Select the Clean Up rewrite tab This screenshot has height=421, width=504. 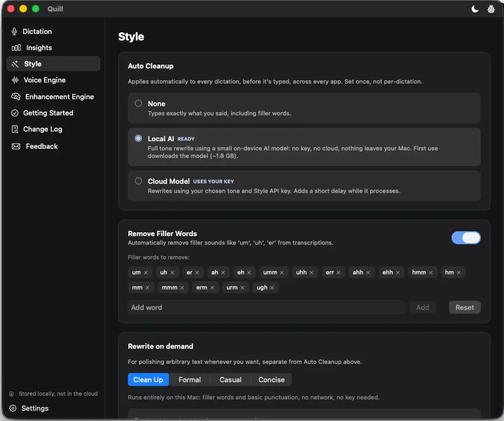point(148,379)
